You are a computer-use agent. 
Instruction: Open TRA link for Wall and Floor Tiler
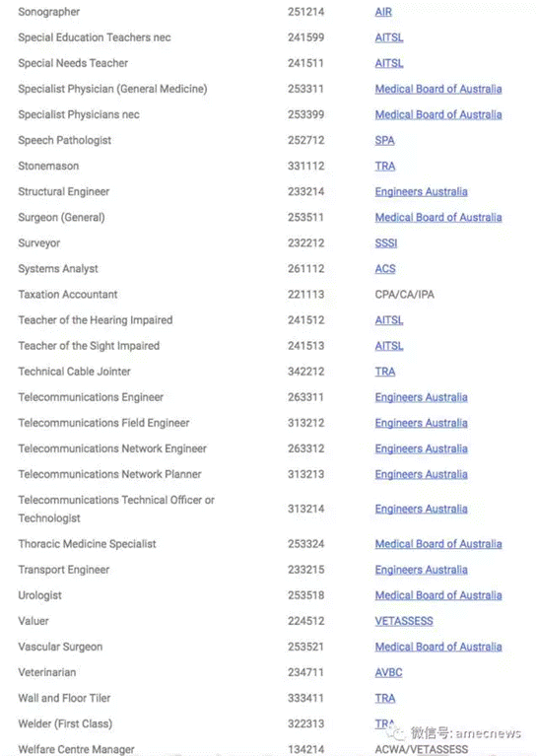coord(385,698)
